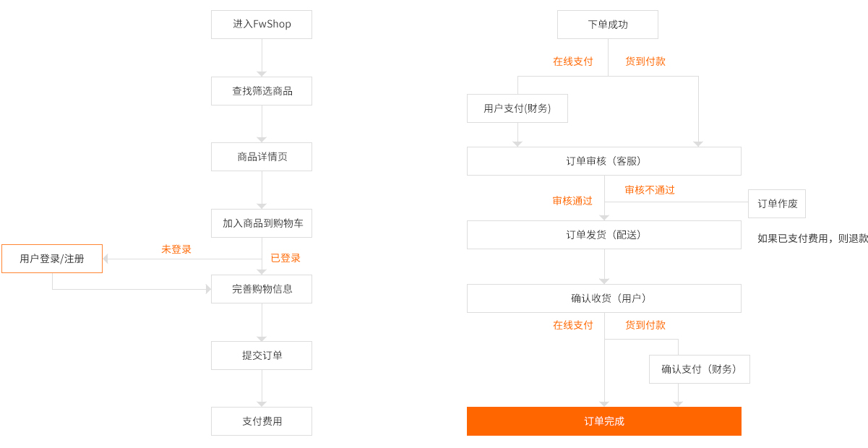Image resolution: width=868 pixels, height=448 pixels.
Task: Click the 进入FwShop box
Action: [x=262, y=25]
